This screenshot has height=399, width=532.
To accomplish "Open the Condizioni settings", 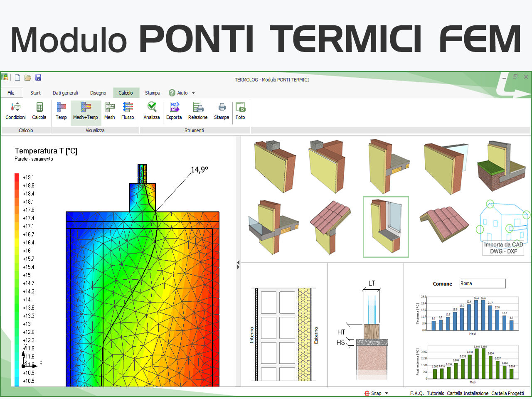I will [x=15, y=111].
